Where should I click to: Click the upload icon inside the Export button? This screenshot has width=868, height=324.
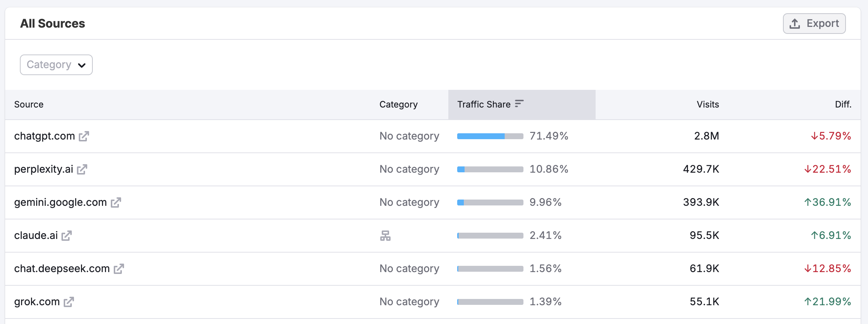(x=795, y=23)
